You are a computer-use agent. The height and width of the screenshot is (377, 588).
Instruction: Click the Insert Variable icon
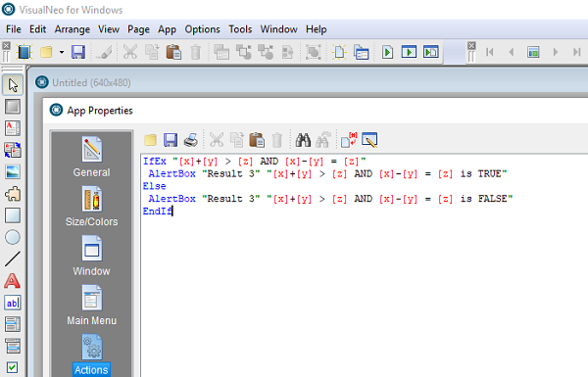click(x=349, y=140)
